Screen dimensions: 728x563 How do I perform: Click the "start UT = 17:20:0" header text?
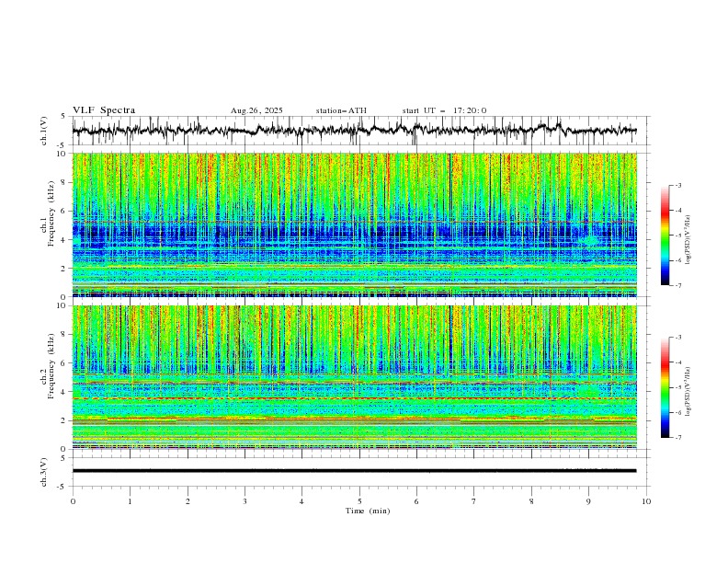[444, 110]
